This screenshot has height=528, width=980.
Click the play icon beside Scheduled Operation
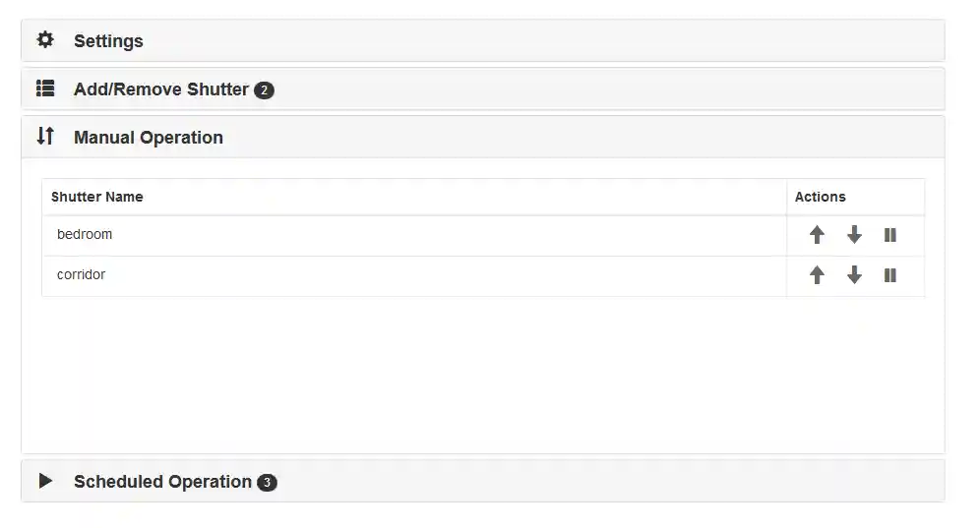pyautogui.click(x=45, y=481)
